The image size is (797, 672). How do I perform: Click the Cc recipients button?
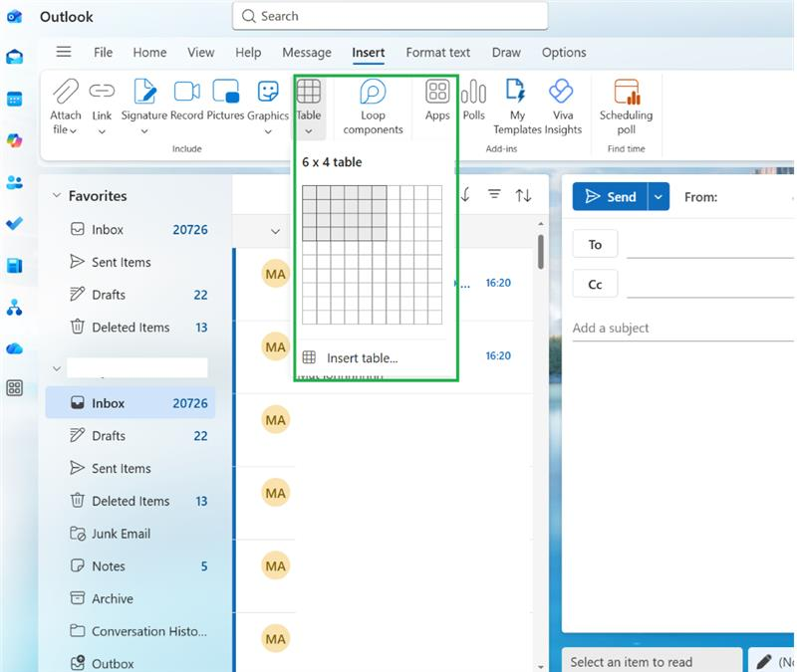[595, 284]
